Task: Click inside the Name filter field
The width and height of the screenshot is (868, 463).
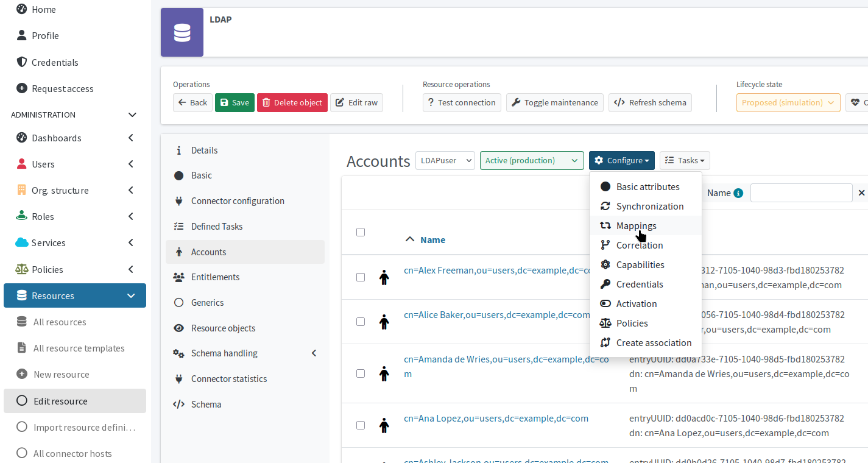Action: point(801,192)
